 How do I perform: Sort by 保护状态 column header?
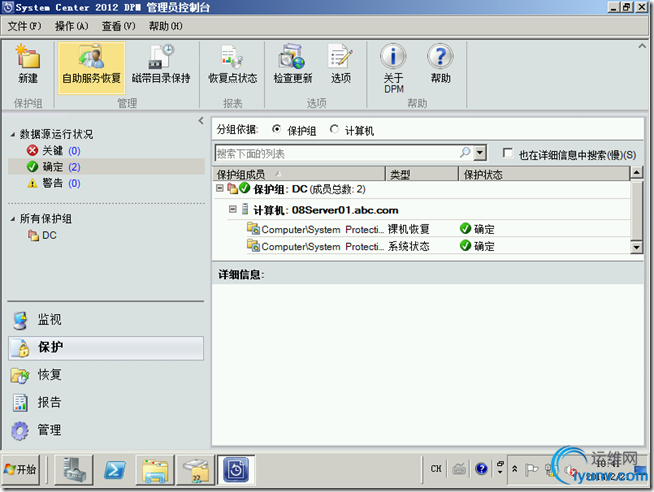[x=544, y=174]
